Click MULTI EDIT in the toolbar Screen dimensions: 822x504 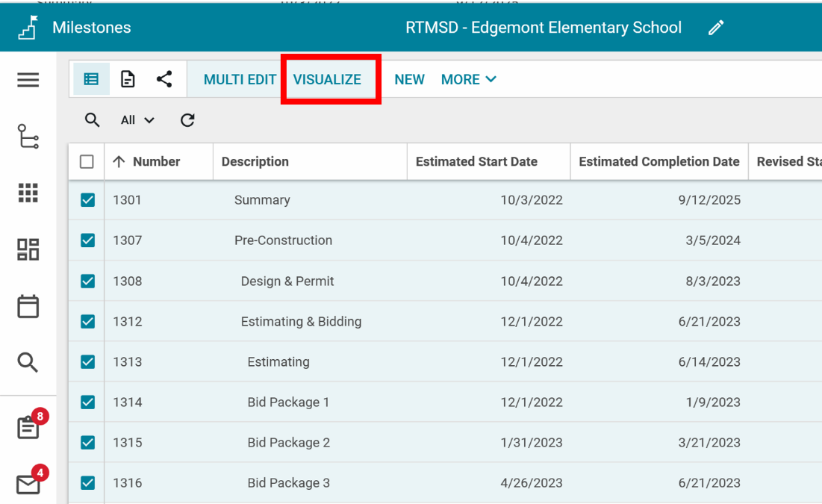[240, 80]
